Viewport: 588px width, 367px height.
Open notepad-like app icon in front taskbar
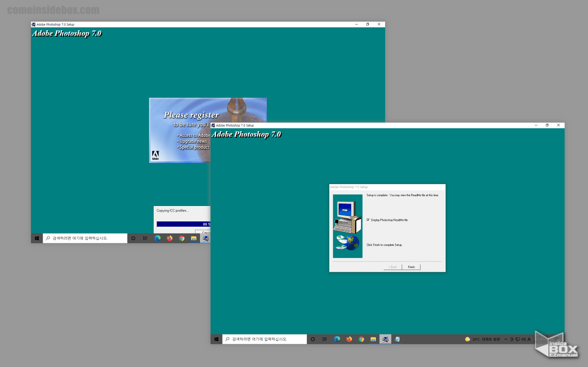397,339
